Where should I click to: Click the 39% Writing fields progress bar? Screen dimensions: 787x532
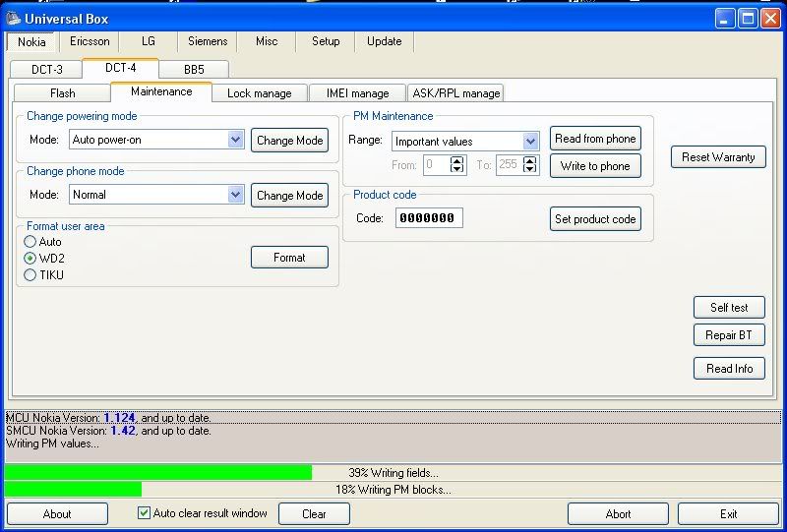[x=393, y=473]
